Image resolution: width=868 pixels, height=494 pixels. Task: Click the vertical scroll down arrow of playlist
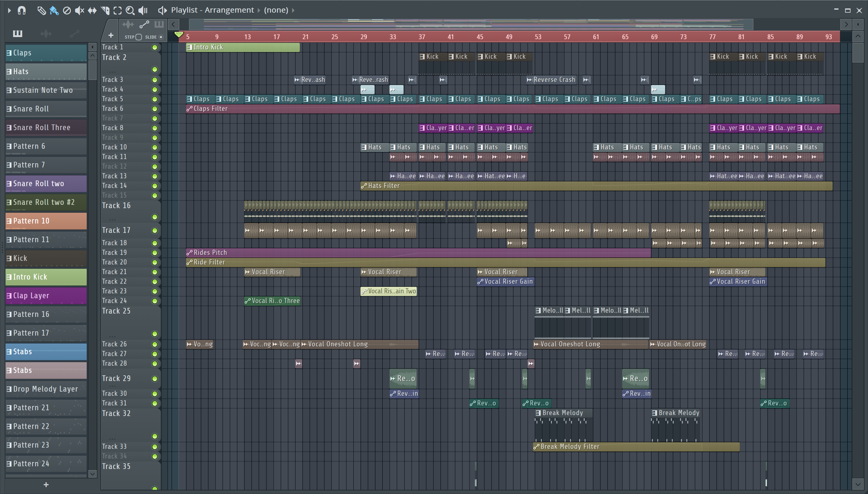tap(858, 484)
